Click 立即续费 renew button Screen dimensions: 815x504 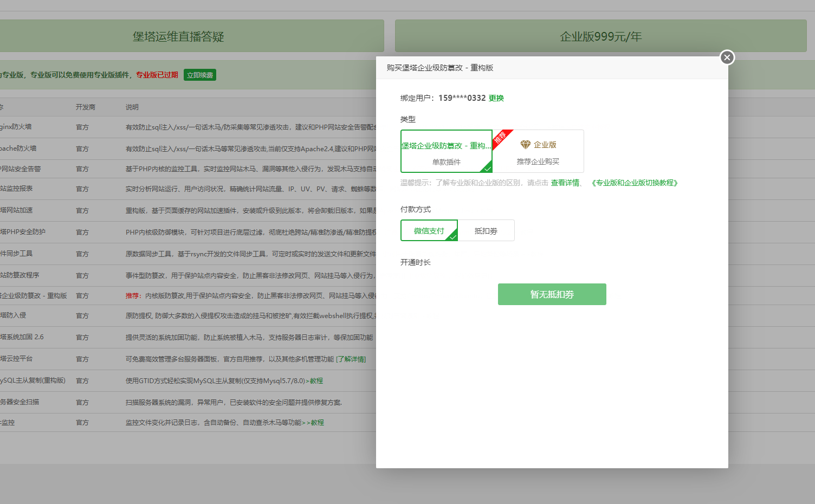200,75
